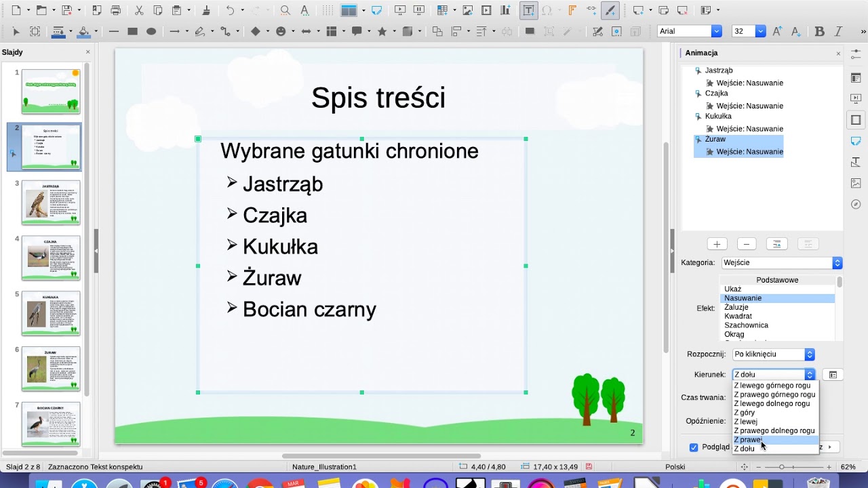Click the Delete slide icon
Screen dimensions: 868x488
(683, 10)
